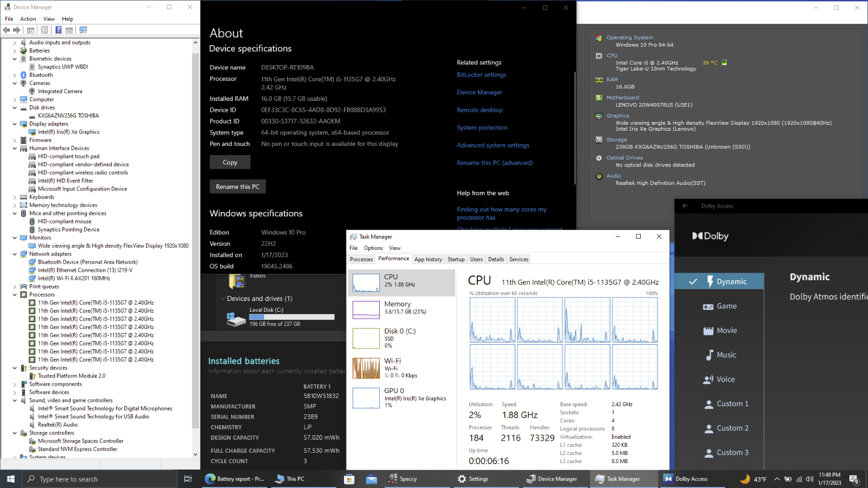This screenshot has height=488, width=868.
Task: Click taskbar search box
Action: (100, 479)
